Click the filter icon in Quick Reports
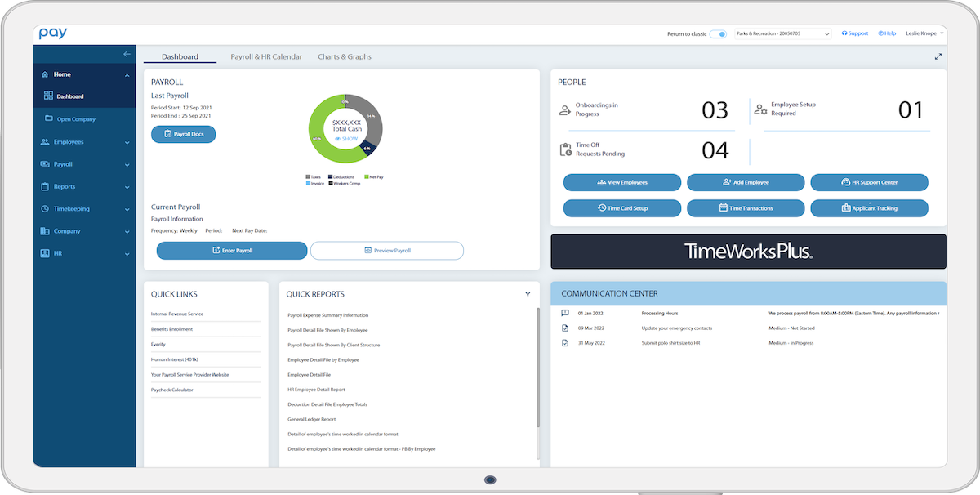Screen dimensions: 980x495 (x=528, y=294)
